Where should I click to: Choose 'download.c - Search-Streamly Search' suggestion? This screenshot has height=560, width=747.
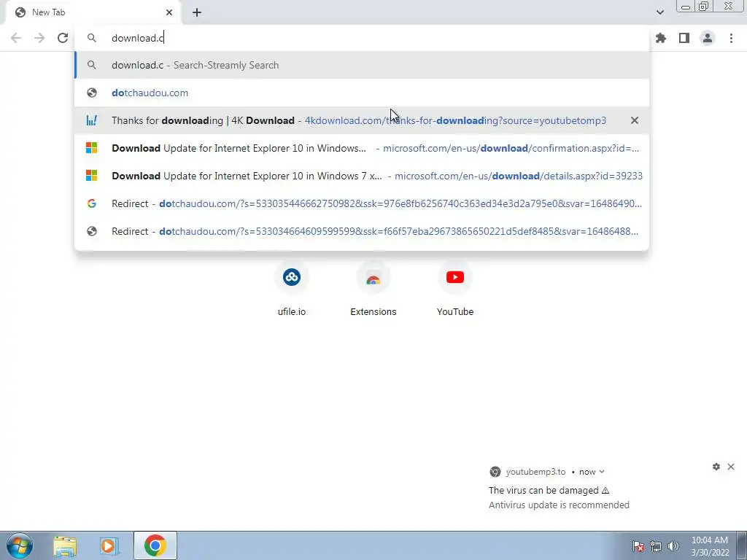pos(362,65)
